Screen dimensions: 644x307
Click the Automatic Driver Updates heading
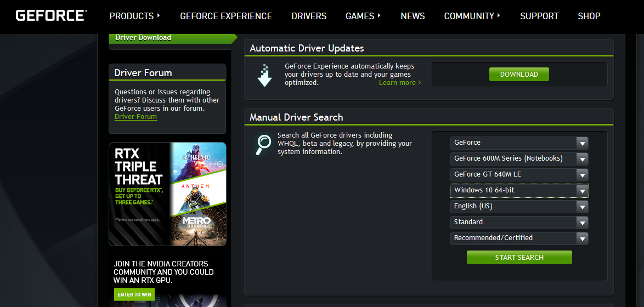click(x=307, y=48)
